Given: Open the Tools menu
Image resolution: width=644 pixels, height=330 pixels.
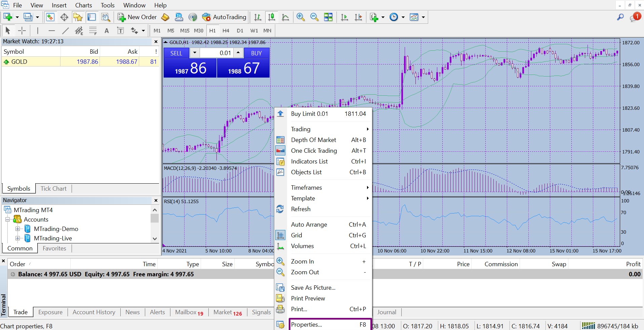Looking at the screenshot, I should coord(108,5).
